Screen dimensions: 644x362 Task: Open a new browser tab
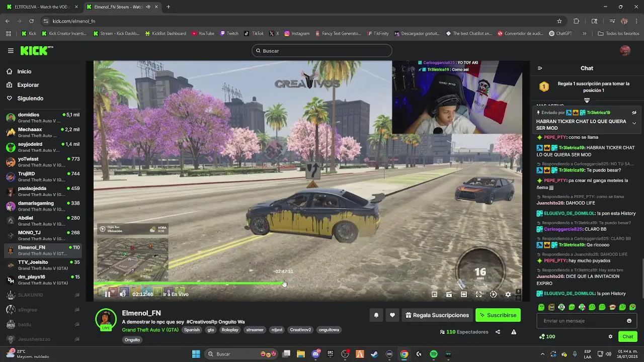[168, 7]
